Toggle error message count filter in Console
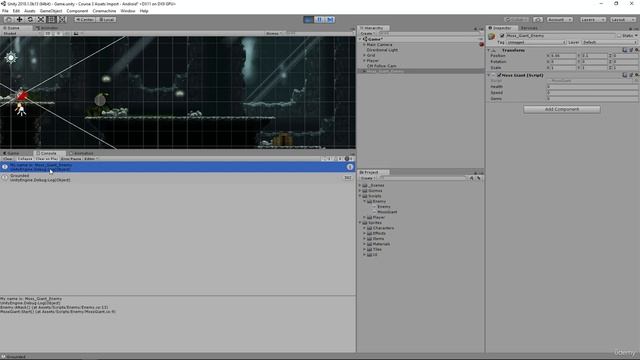Viewport: 640px width, 360px height. [x=349, y=159]
